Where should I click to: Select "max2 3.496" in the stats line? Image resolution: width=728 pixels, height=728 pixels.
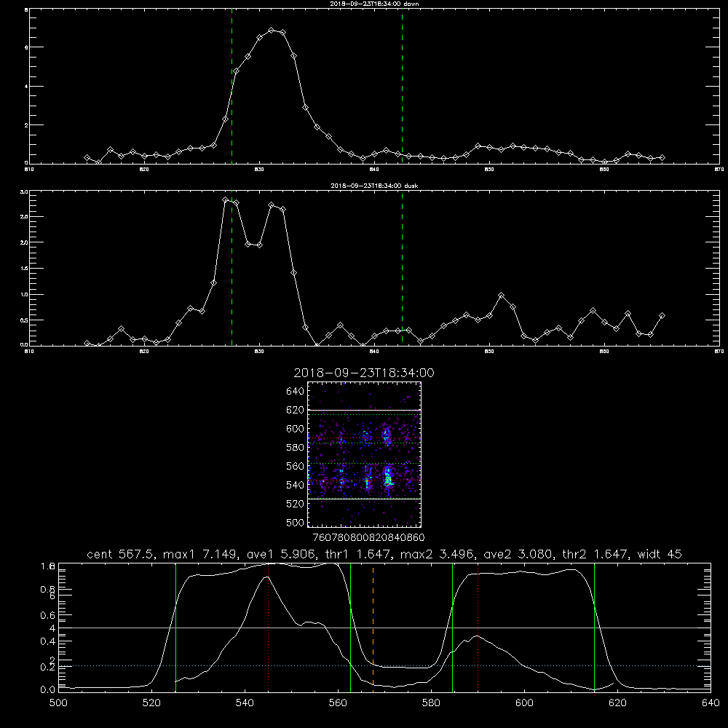coord(436,554)
